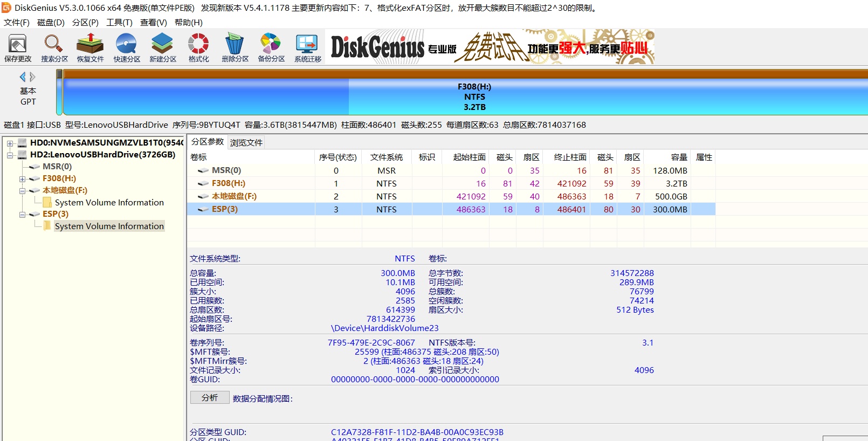The image size is (868, 441).
Task: Click the 本地磁盘(F:) partition icon in the table
Action: (x=203, y=196)
